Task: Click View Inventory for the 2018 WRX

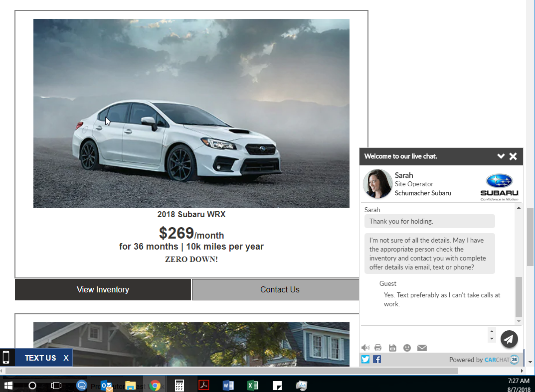Action: (x=103, y=290)
